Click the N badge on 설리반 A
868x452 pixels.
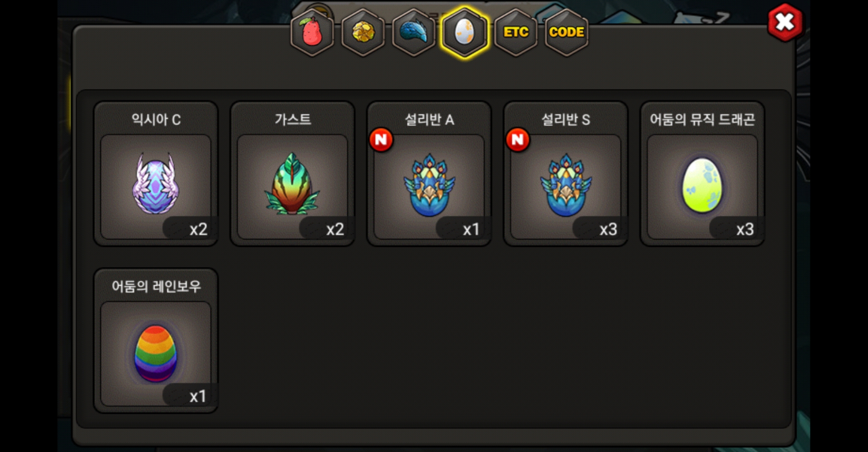click(381, 140)
